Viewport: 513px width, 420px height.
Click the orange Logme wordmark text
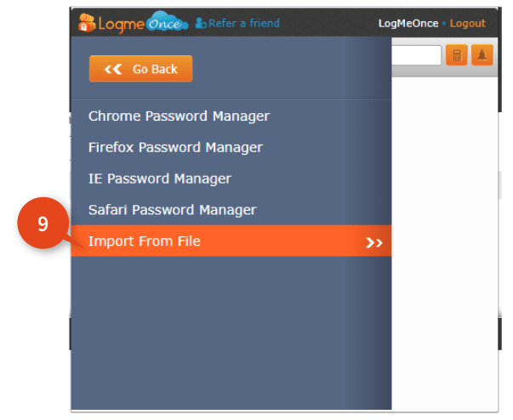click(121, 25)
